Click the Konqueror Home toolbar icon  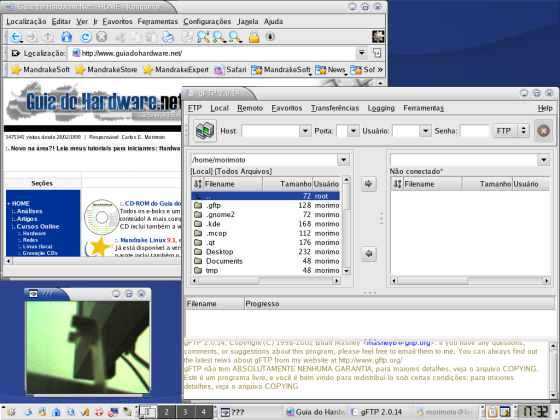click(x=66, y=36)
